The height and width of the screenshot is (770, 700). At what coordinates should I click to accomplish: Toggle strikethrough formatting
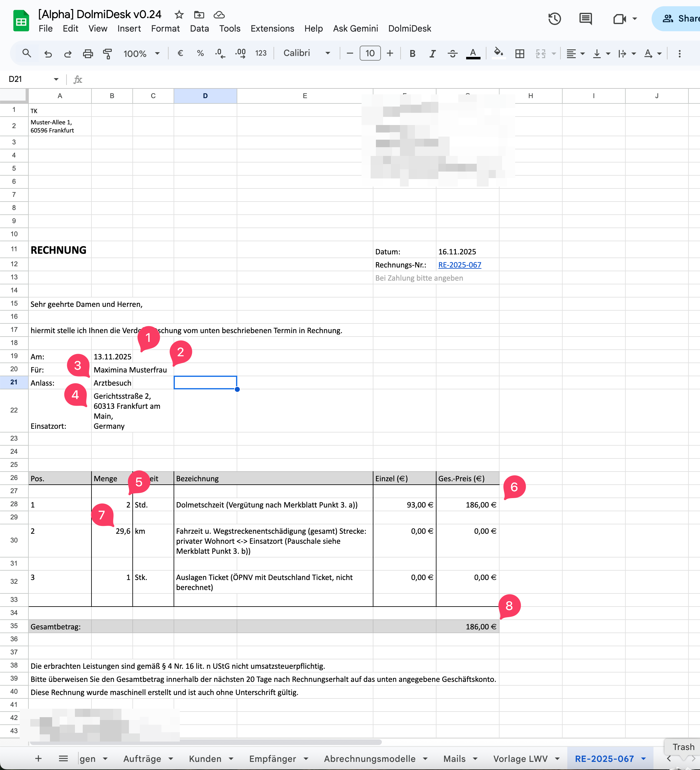[452, 53]
